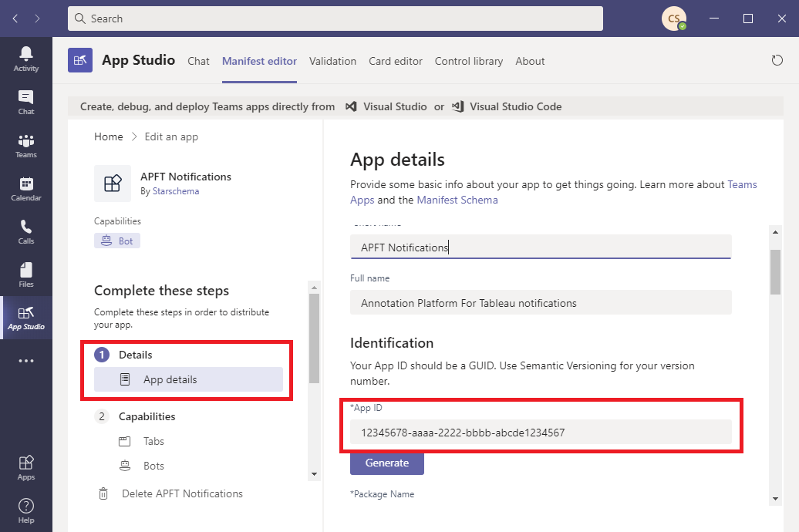799x532 pixels.
Task: Click the Bot capability badge
Action: [117, 241]
